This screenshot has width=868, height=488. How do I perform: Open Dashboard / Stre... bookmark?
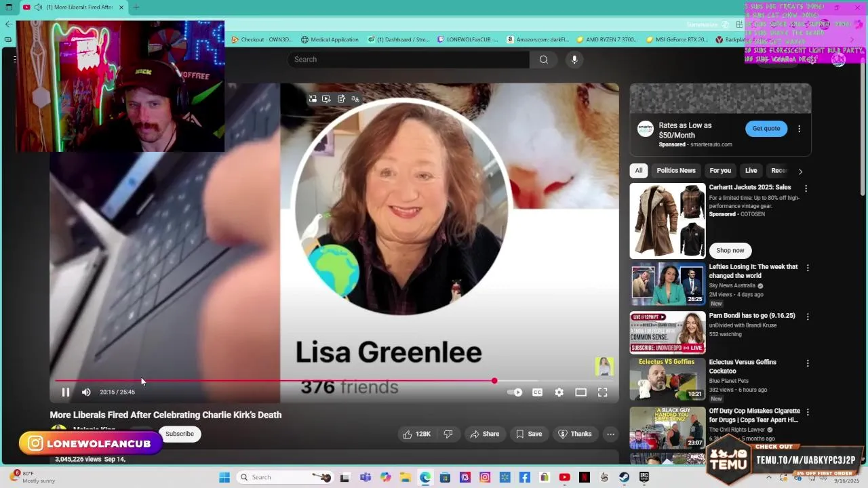pyautogui.click(x=399, y=39)
